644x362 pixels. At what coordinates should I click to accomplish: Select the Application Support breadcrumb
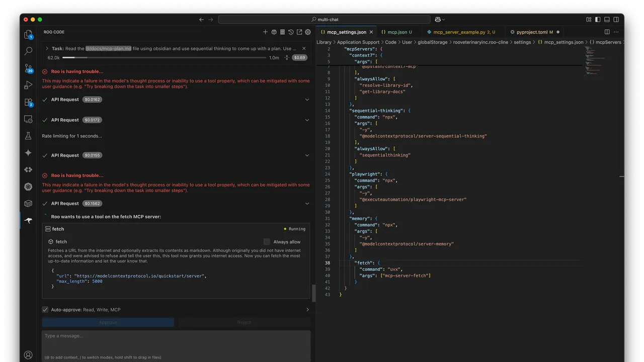(358, 42)
